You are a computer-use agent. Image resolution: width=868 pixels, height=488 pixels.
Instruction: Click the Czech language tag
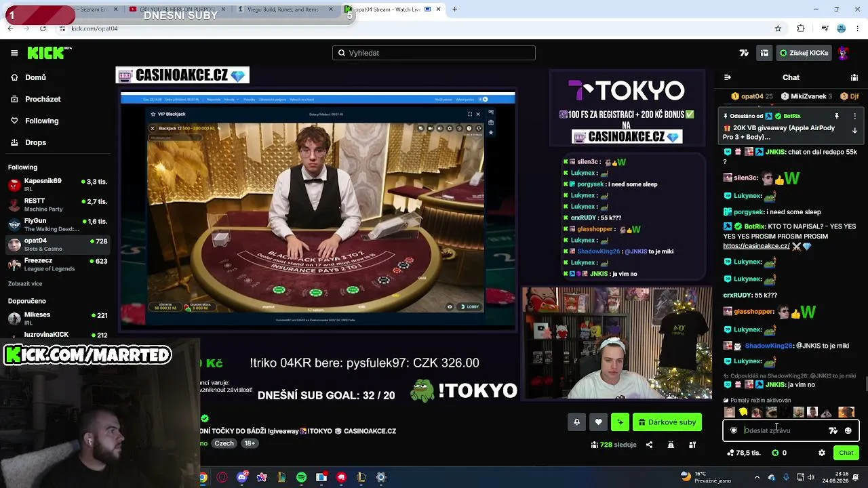tap(224, 443)
